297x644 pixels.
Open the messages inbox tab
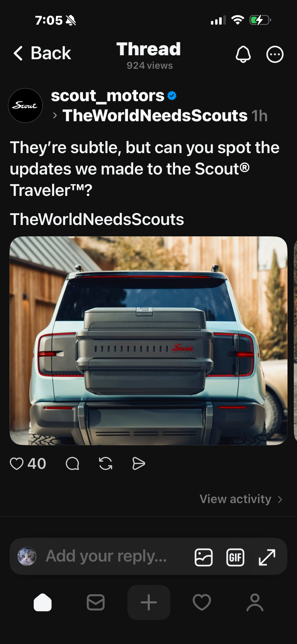[96, 602]
